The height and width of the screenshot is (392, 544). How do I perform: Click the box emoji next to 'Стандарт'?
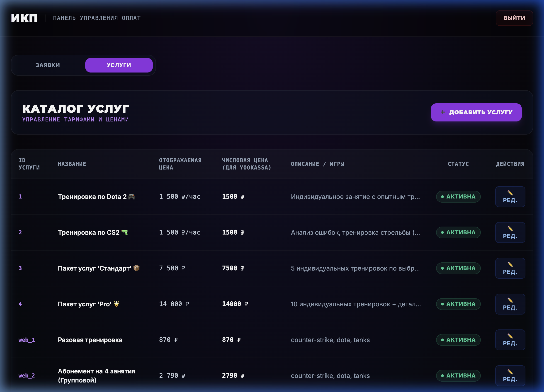coord(136,268)
